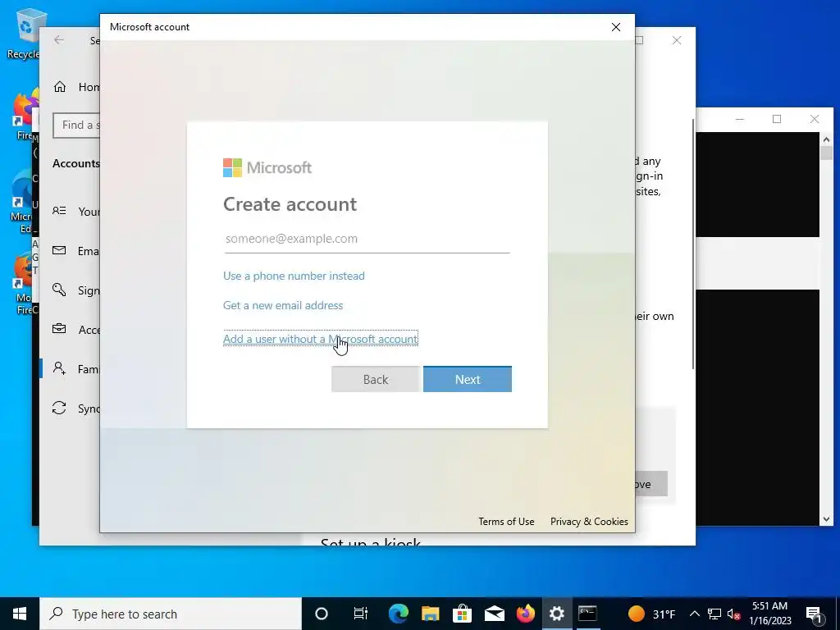Click the Find a setting search box

pos(76,126)
